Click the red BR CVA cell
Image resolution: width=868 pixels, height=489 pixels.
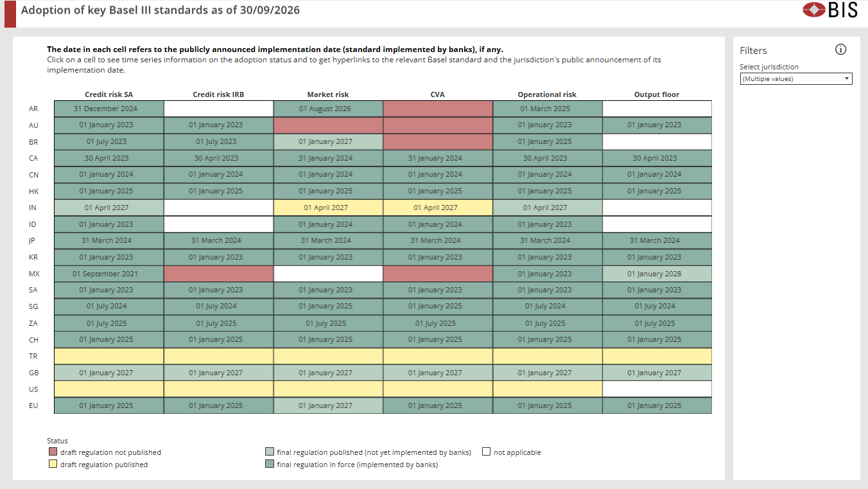pyautogui.click(x=438, y=141)
